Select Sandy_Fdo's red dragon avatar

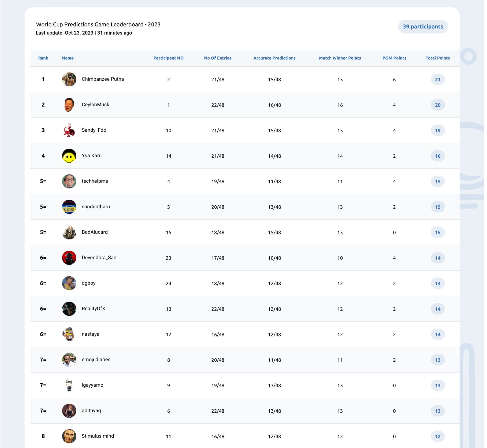coord(69,130)
